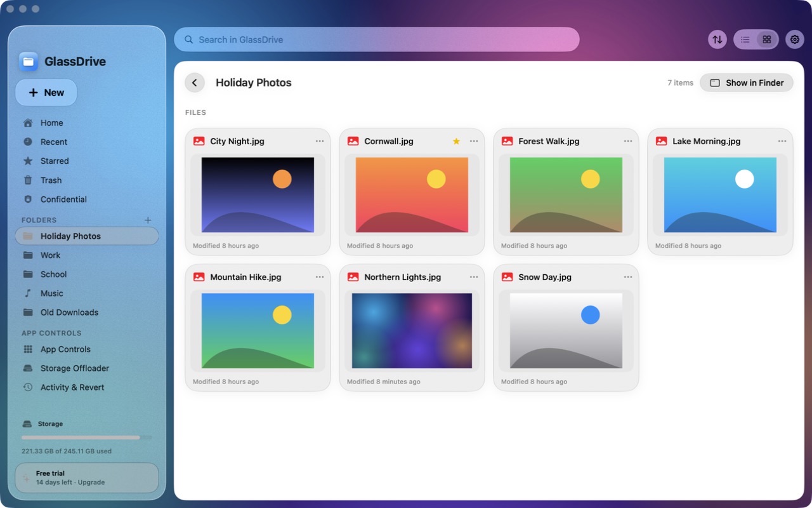Open Storage Offloader
Viewport: 812px width, 508px height.
(x=87, y=368)
